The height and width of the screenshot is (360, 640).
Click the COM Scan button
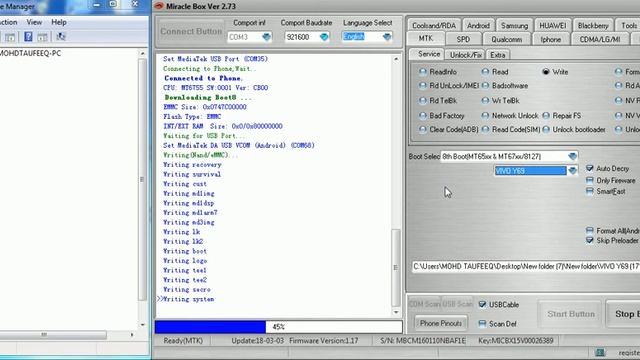point(424,304)
